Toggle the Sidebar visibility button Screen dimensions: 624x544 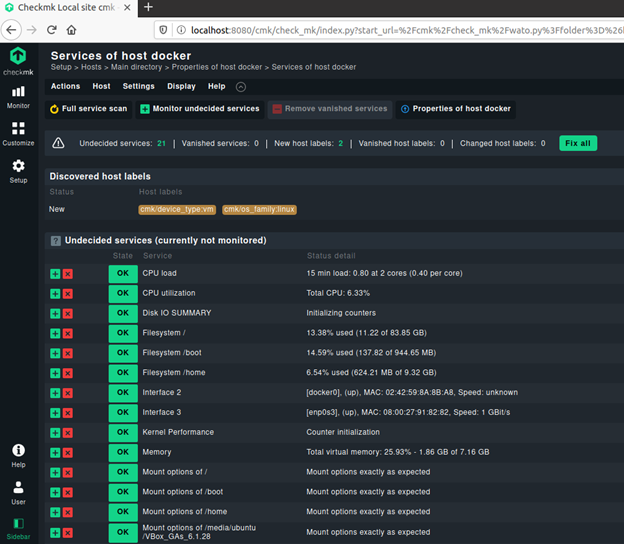click(18, 526)
